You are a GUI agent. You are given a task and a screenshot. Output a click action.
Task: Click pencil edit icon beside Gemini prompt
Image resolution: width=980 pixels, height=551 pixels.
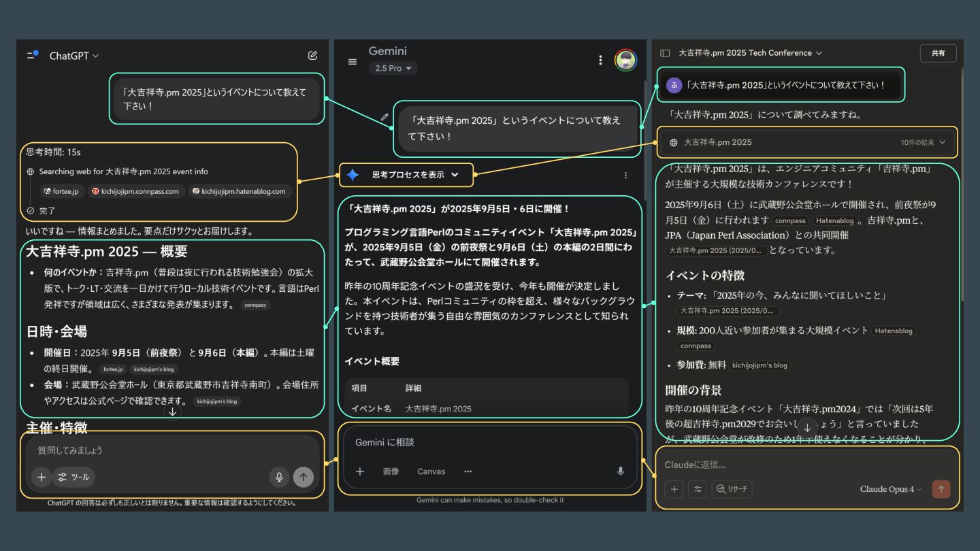(x=385, y=117)
